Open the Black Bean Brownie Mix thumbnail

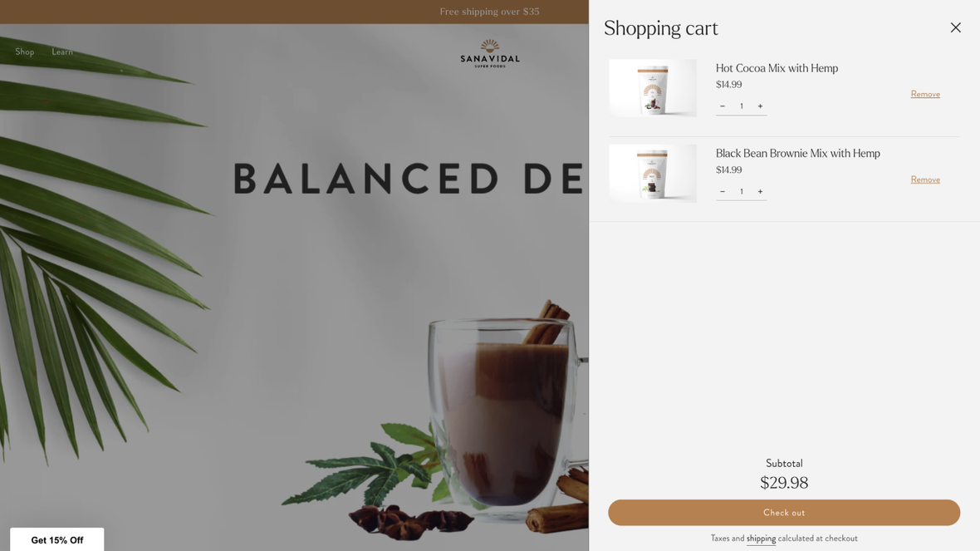(653, 173)
